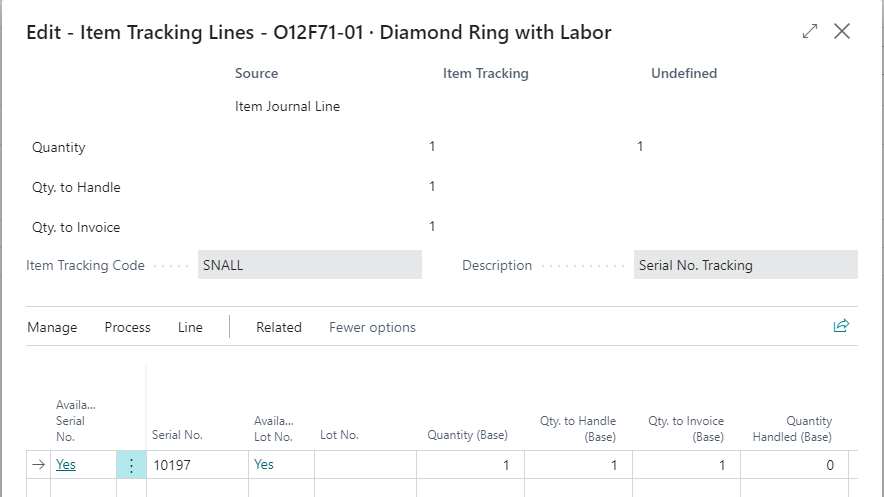
Task: Open the Related menu
Action: pyautogui.click(x=279, y=327)
